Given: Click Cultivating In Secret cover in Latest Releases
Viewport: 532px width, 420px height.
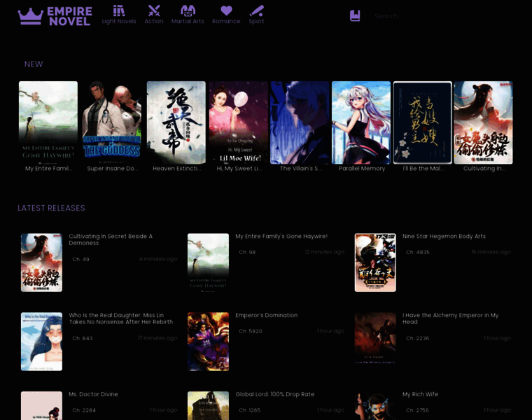Looking at the screenshot, I should [x=42, y=262].
